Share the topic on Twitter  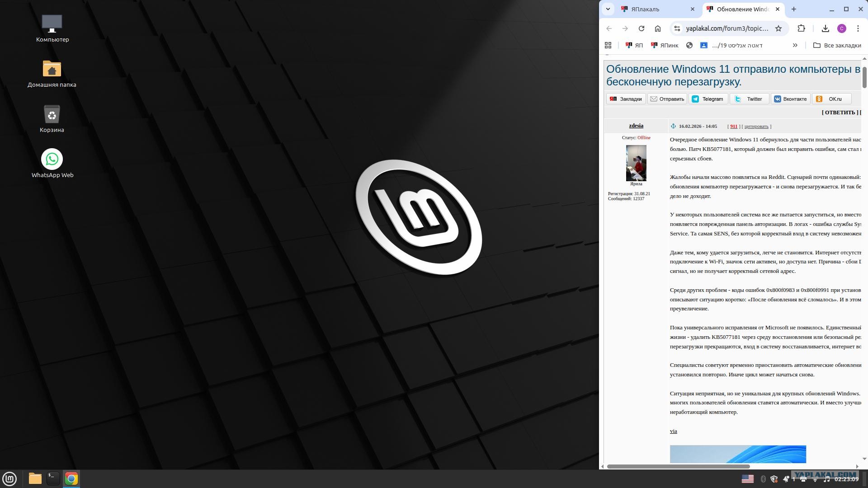(x=749, y=99)
